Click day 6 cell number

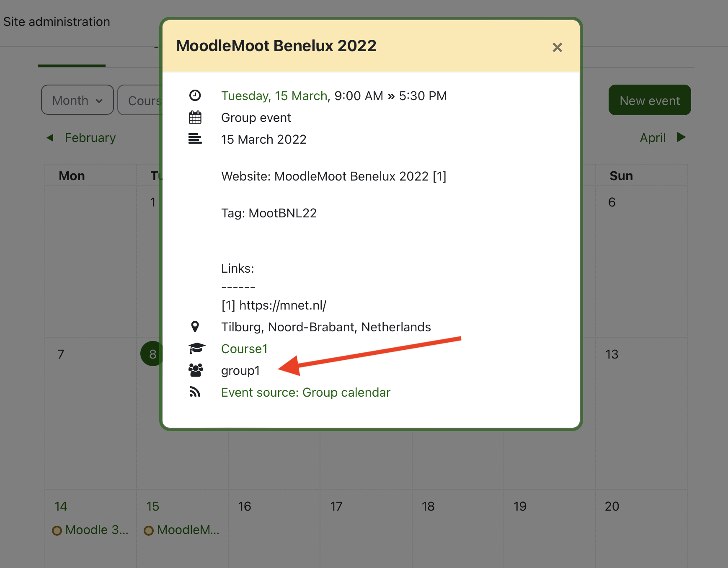point(612,202)
